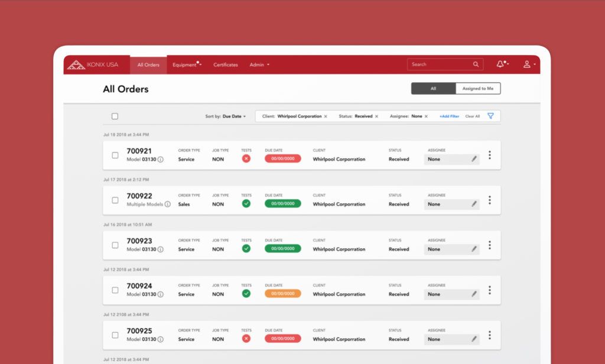Edit assignee pencil for order 700921

[474, 159]
